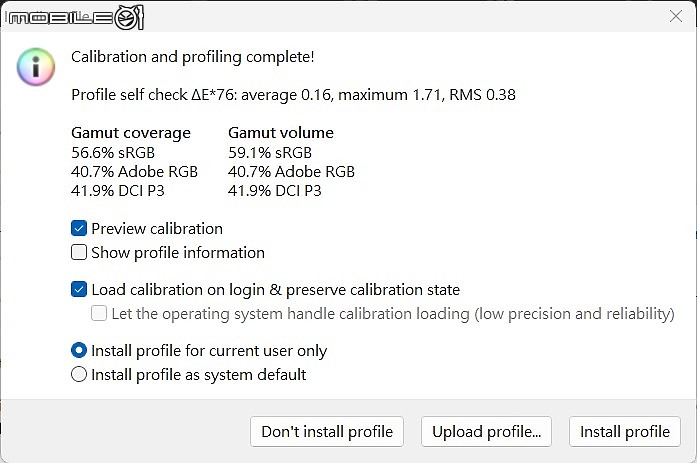Image resolution: width=697 pixels, height=463 pixels.
Task: Click the Don't install profile button
Action: 327,431
